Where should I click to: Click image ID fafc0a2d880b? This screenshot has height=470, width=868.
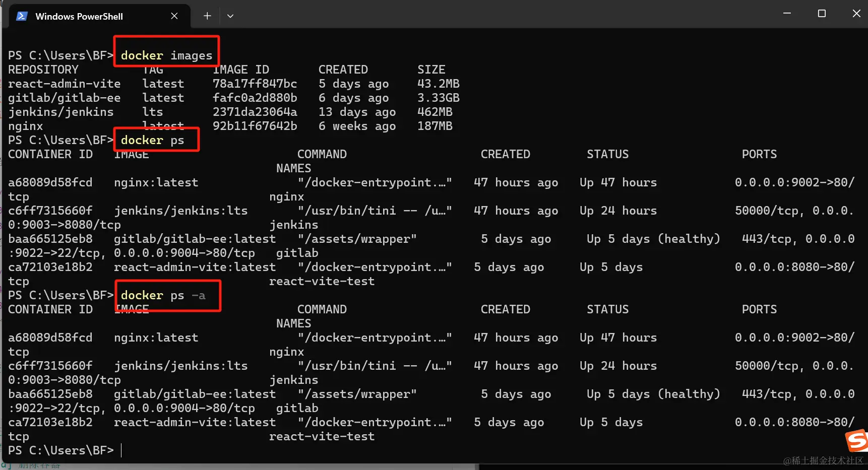(255, 98)
